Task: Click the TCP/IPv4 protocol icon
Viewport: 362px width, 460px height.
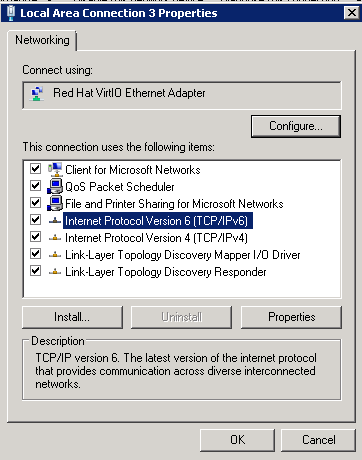Action: (x=55, y=238)
